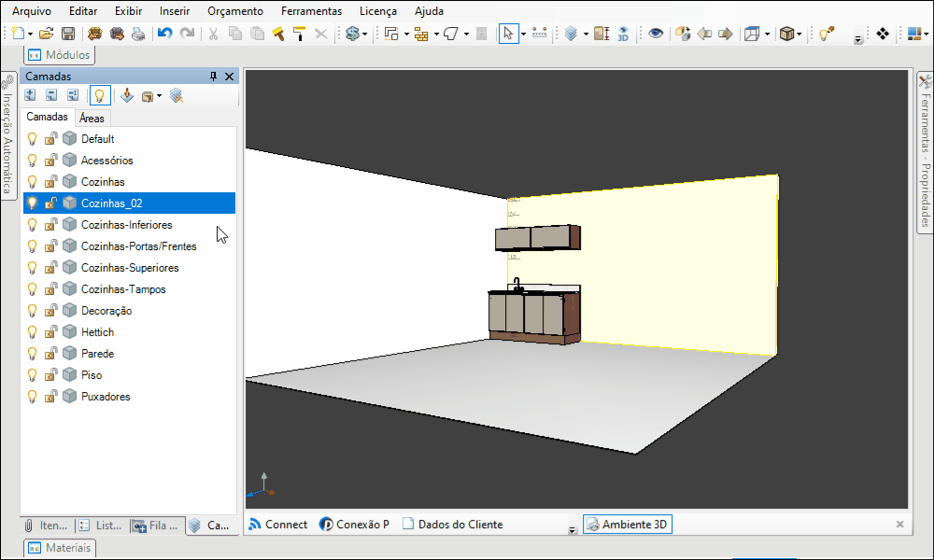Pin the Camadas panel
Screen dimensions: 934x560
(x=213, y=77)
